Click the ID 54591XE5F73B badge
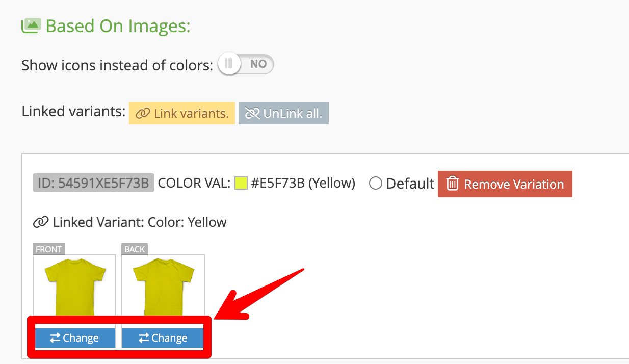Viewport: 629px width, 364px height. [x=93, y=183]
